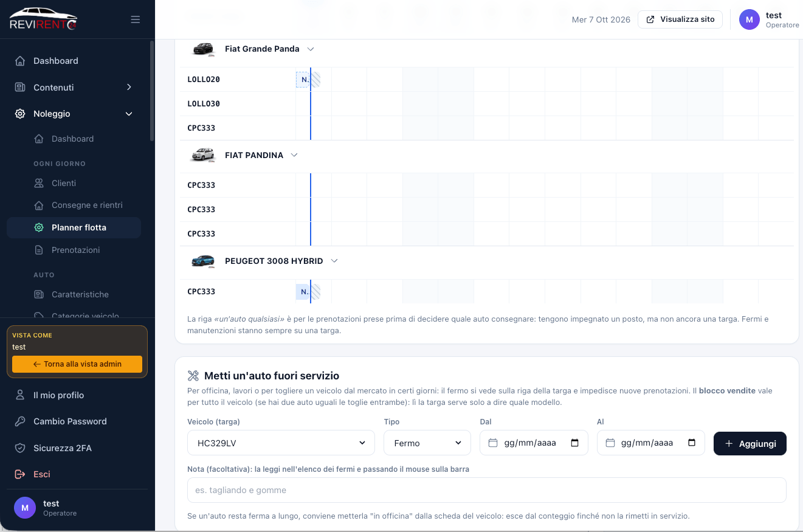This screenshot has width=803, height=532.
Task: Click the date text Mer 7 Ott 2026
Action: click(601, 19)
